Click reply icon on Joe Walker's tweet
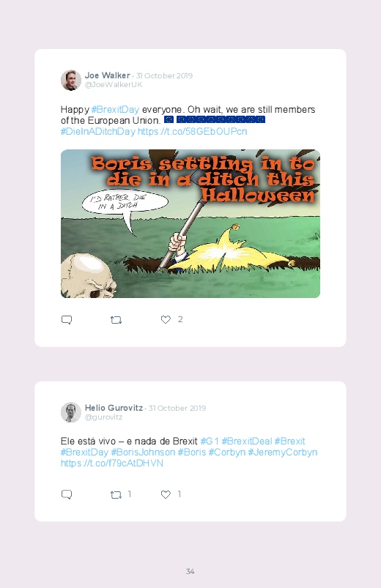 pyautogui.click(x=67, y=320)
